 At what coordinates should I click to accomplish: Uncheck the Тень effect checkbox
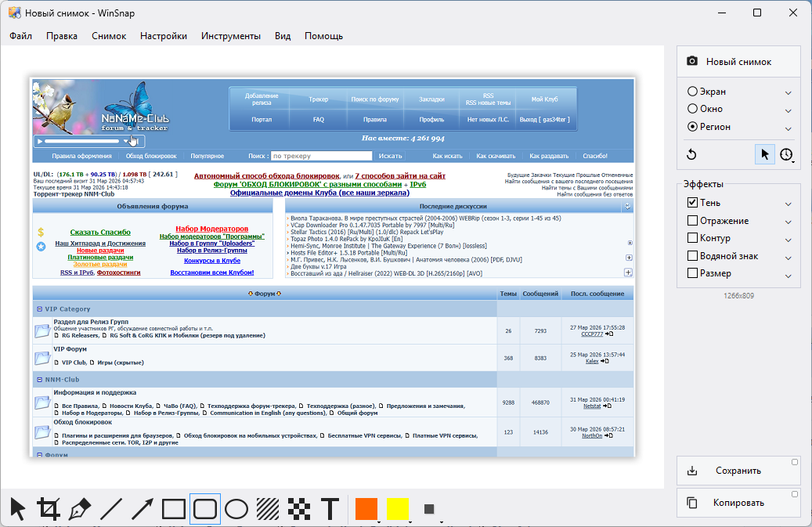[692, 203]
